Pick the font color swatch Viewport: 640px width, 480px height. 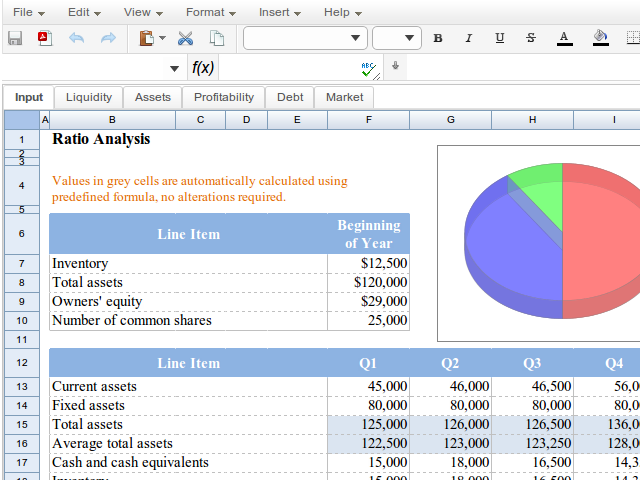tap(564, 39)
